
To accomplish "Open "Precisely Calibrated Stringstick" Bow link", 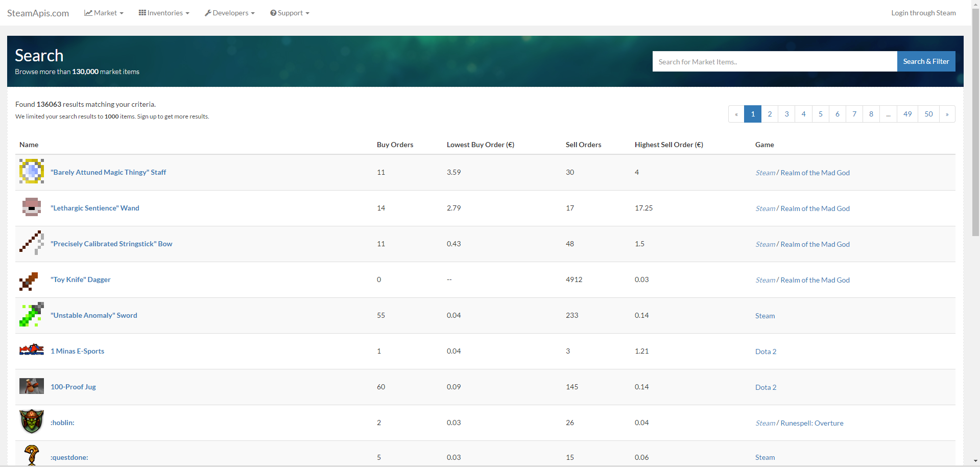I will pyautogui.click(x=111, y=244).
